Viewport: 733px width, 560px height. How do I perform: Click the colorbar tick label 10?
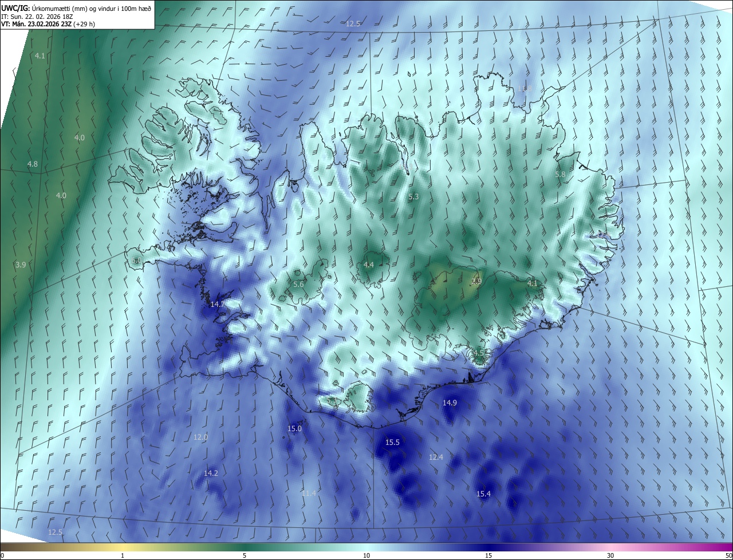point(366,555)
